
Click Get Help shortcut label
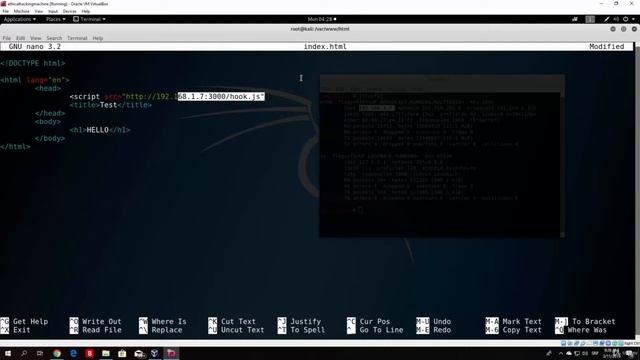point(30,322)
